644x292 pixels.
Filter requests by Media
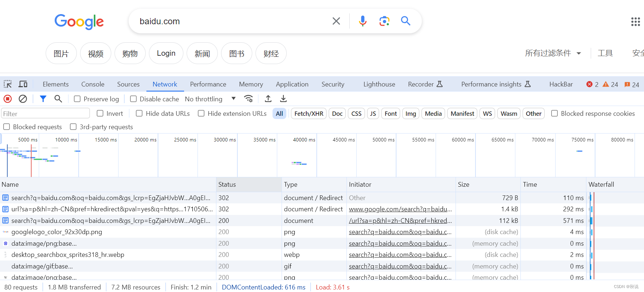433,114
